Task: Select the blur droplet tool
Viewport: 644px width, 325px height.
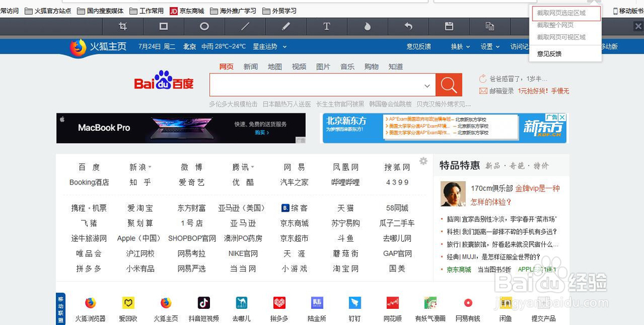Action: pyautogui.click(x=368, y=26)
